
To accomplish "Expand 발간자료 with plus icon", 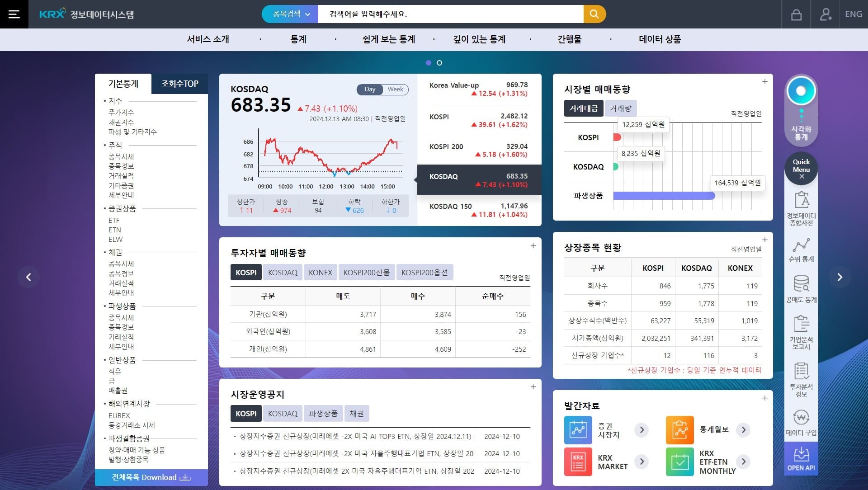I will click(764, 398).
